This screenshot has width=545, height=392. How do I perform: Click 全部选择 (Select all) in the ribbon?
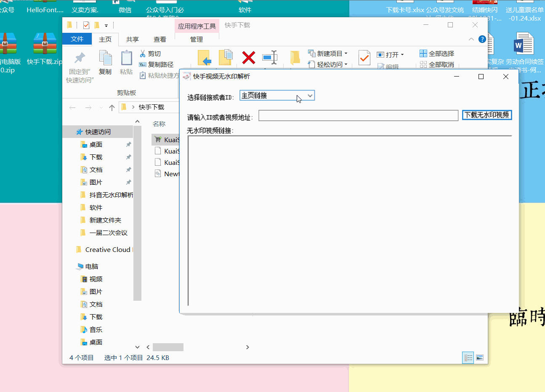(x=437, y=54)
